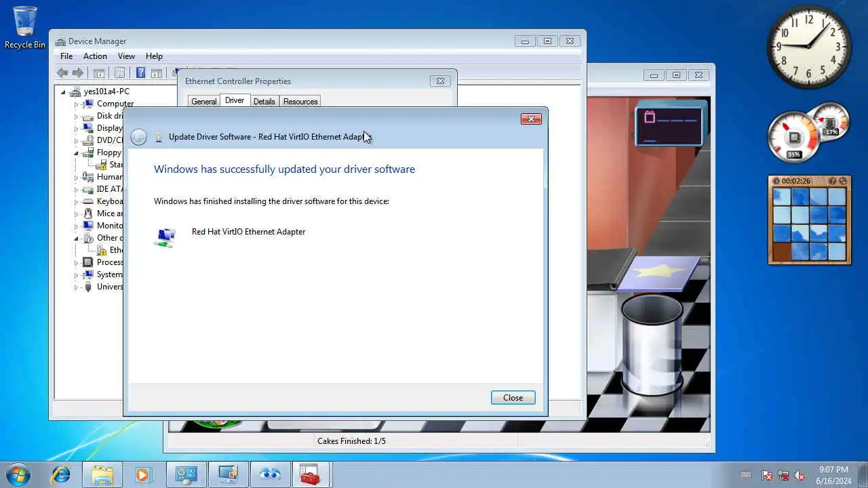868x488 pixels.
Task: Select the Computer tree item
Action: tap(115, 104)
